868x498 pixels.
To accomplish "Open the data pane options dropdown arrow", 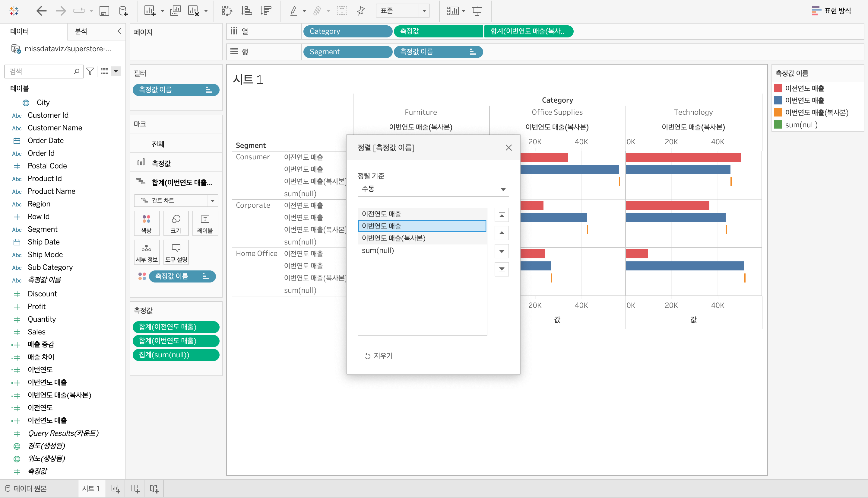I will pyautogui.click(x=116, y=71).
